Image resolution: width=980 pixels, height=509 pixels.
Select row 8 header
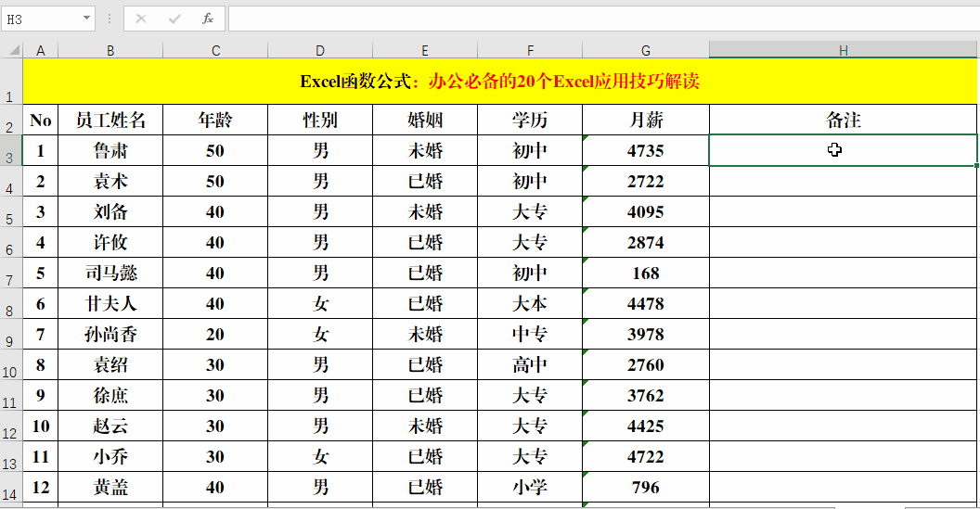(x=11, y=303)
